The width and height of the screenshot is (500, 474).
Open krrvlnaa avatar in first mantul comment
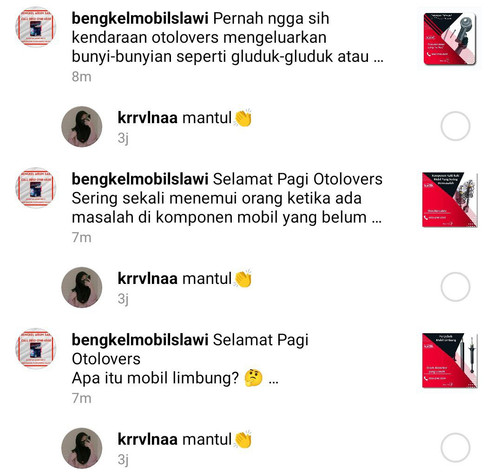pos(82,126)
